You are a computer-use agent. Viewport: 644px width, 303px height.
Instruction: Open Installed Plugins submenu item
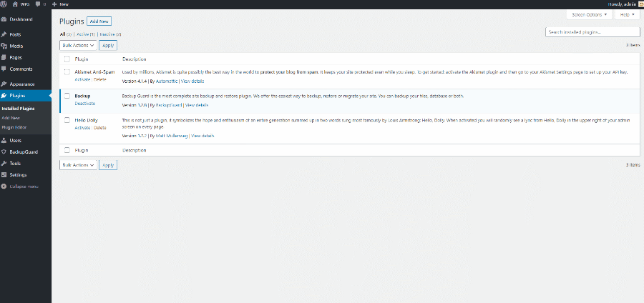[x=18, y=109]
